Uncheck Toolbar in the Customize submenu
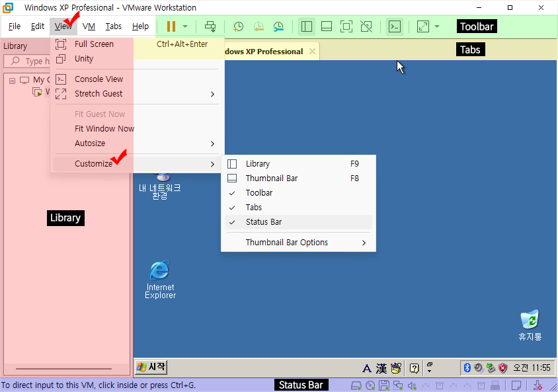Viewport: 558px width, 392px height. pos(298,193)
